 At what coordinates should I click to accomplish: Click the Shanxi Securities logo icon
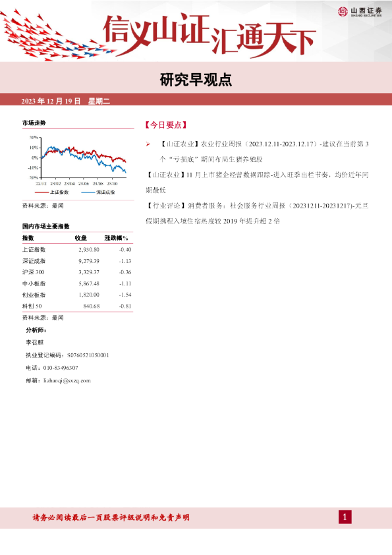pyautogui.click(x=343, y=11)
